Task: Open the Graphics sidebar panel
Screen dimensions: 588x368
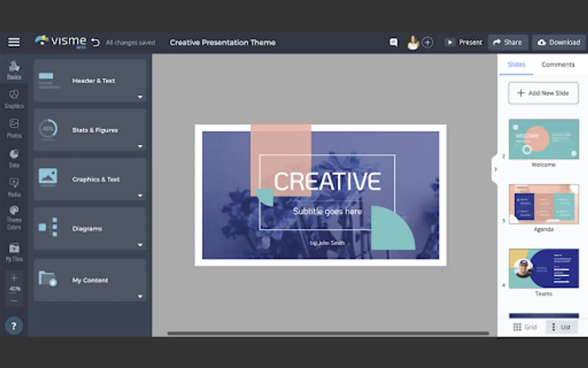Action: pyautogui.click(x=14, y=99)
